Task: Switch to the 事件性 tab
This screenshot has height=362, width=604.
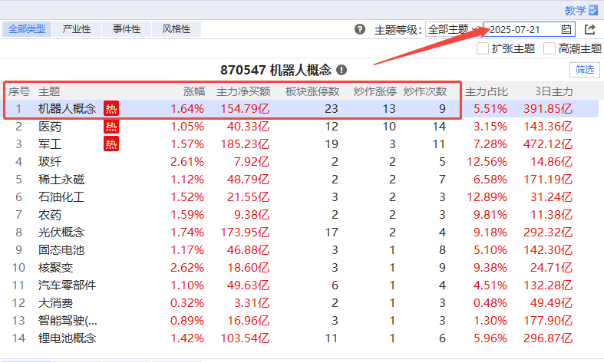Action: click(x=126, y=29)
